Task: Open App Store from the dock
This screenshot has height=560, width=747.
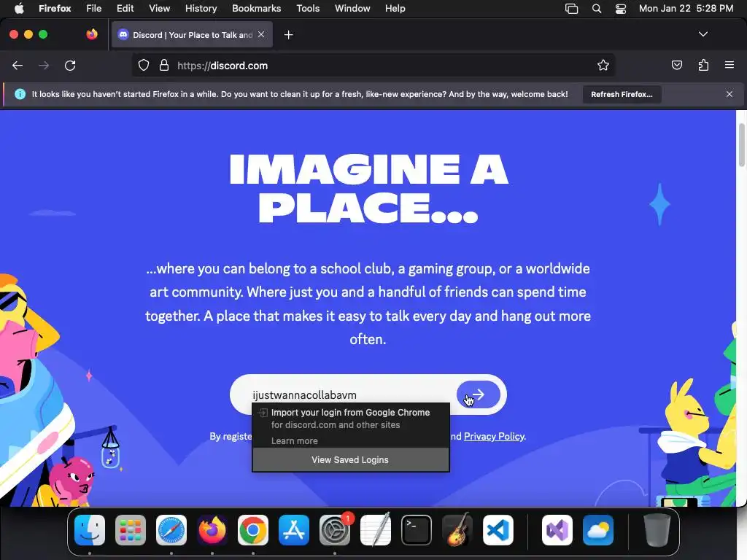Action: click(294, 530)
